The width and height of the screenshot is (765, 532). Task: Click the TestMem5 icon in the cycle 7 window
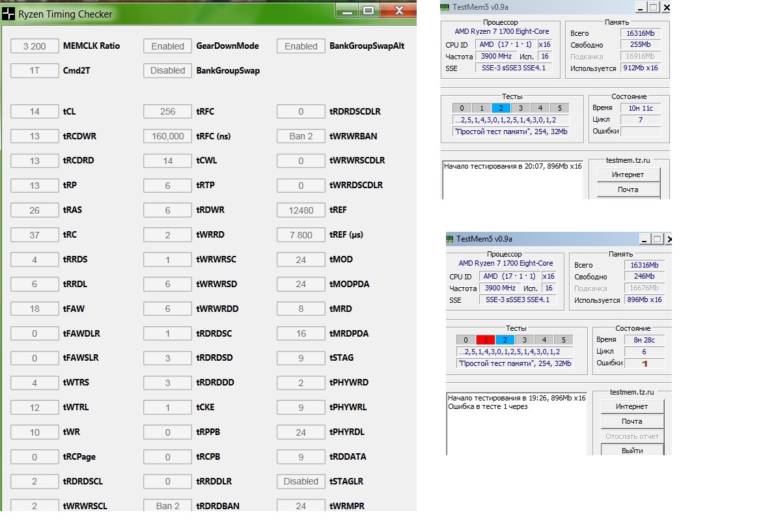pos(445,7)
